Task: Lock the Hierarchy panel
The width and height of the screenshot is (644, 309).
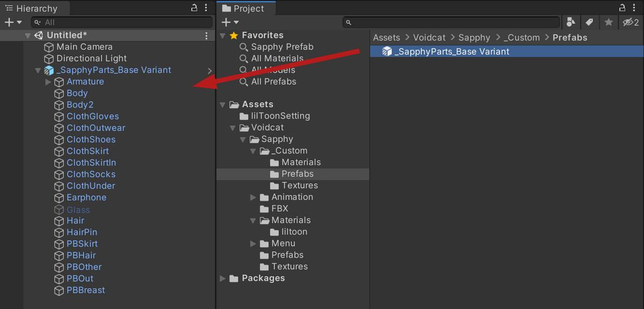Action: click(x=195, y=8)
